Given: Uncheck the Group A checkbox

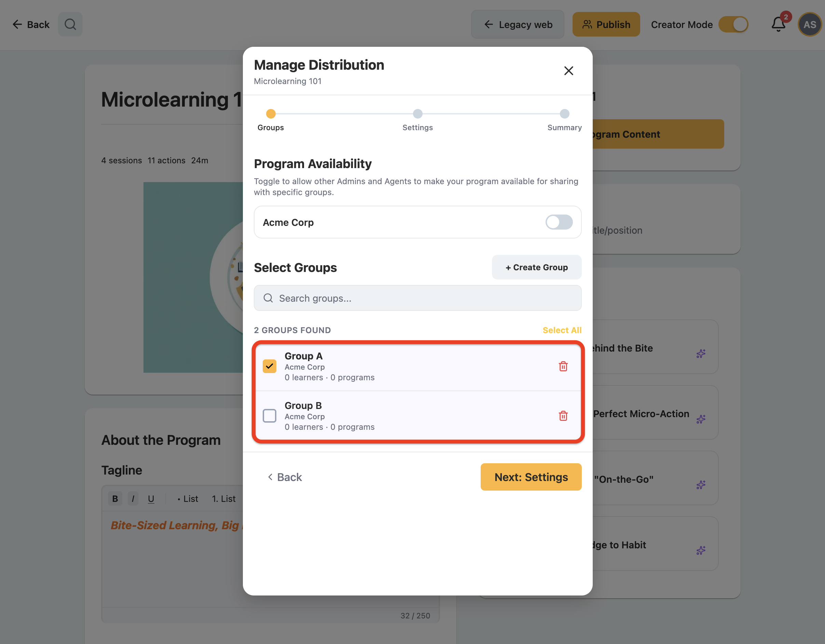Looking at the screenshot, I should point(269,366).
